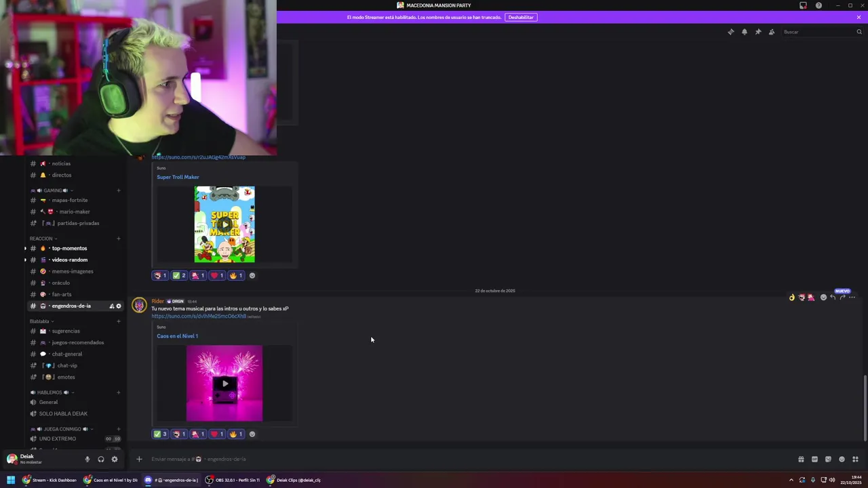Open the Super Troll Maker thumbnail
This screenshot has height=488, width=868.
coord(224,224)
